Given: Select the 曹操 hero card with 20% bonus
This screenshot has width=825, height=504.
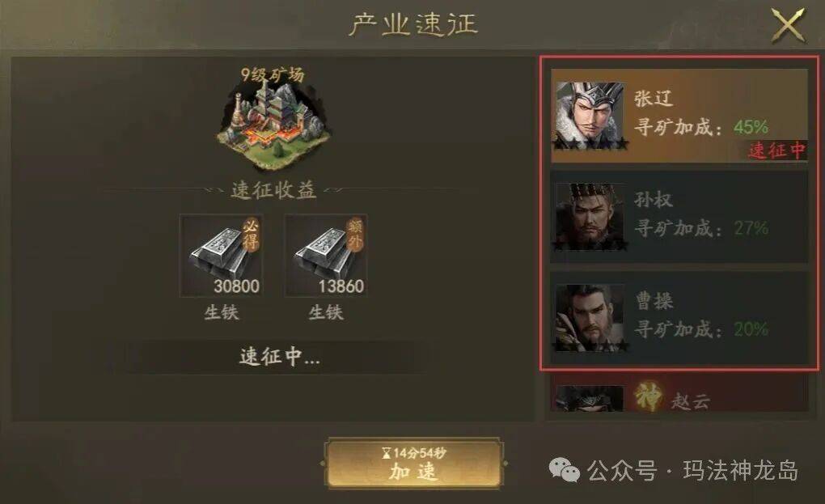Looking at the screenshot, I should [x=679, y=318].
